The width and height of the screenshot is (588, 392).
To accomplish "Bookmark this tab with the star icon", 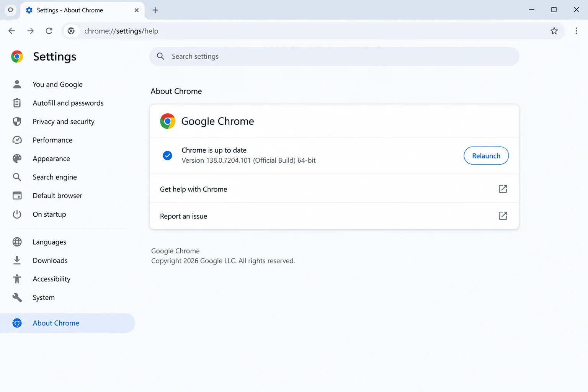I will coord(554,31).
